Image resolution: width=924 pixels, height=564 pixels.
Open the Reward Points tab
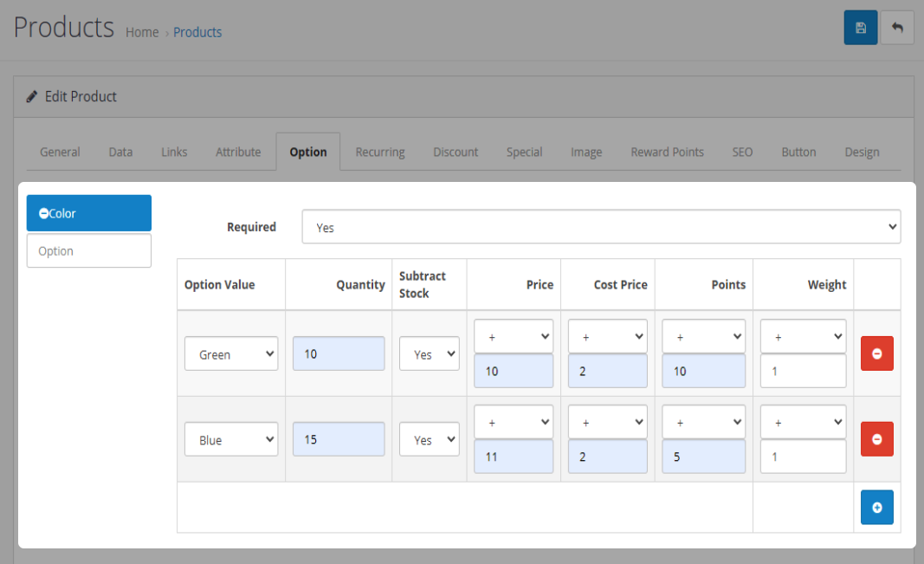click(x=667, y=152)
